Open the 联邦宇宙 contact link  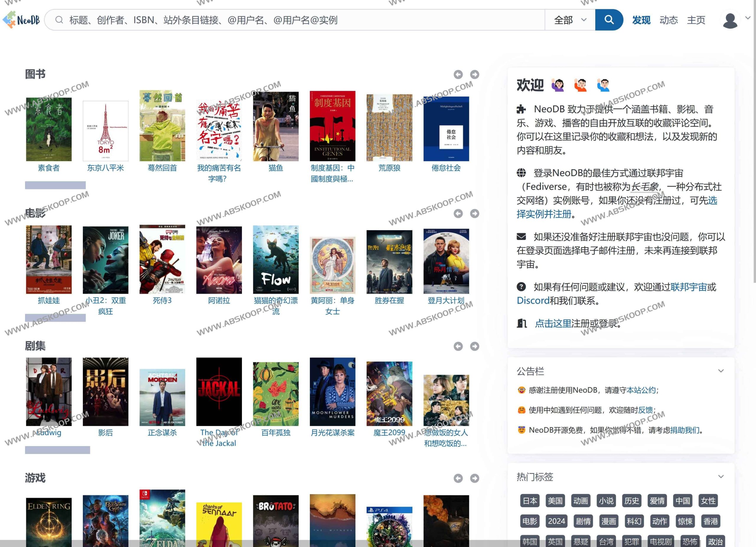[688, 287]
